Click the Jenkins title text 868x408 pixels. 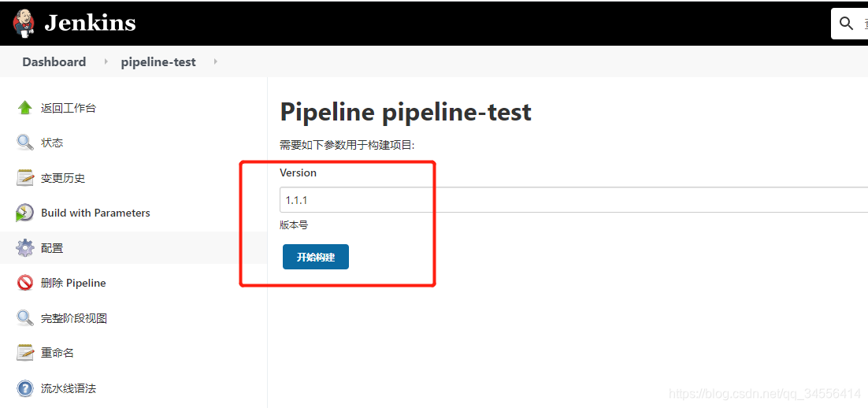[x=90, y=23]
